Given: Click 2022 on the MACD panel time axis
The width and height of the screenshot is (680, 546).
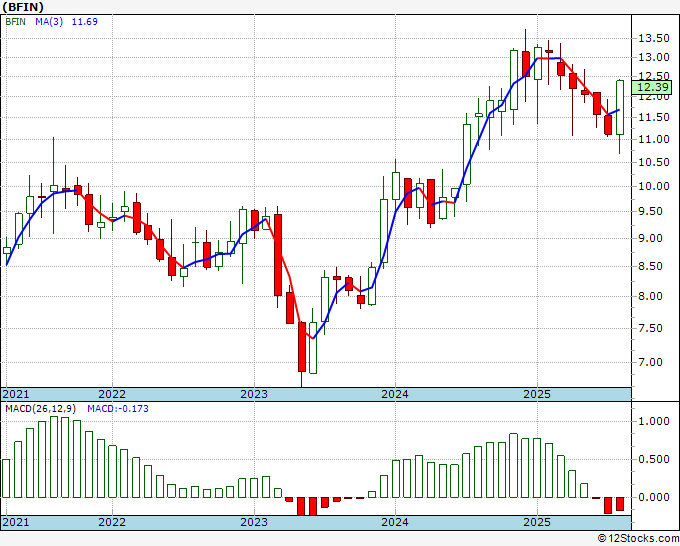Looking at the screenshot, I should pos(112,522).
